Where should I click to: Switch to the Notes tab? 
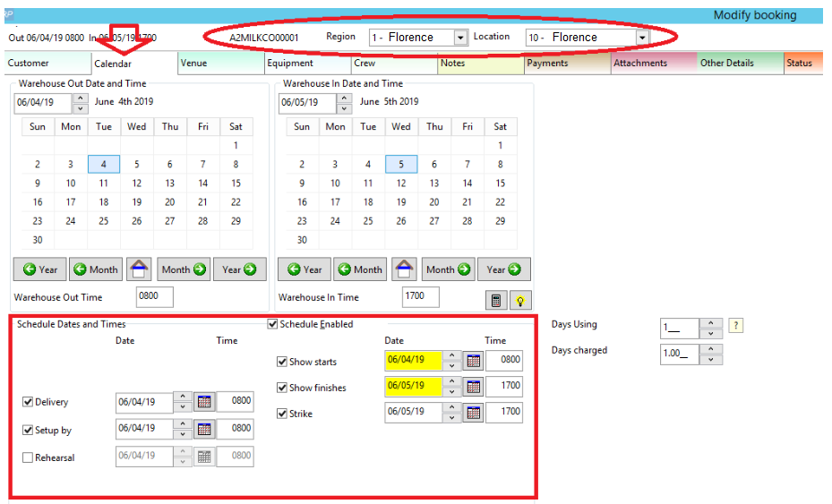coord(480,64)
